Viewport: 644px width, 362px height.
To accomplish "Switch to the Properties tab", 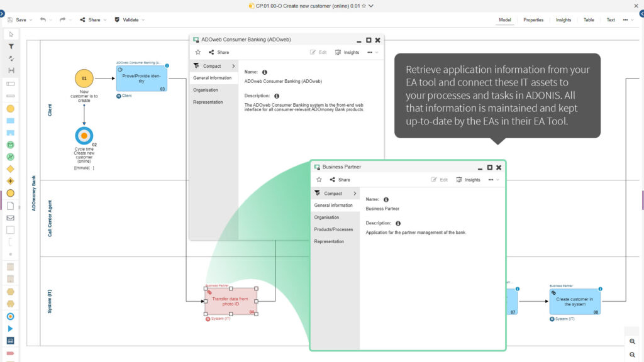I will click(x=533, y=19).
